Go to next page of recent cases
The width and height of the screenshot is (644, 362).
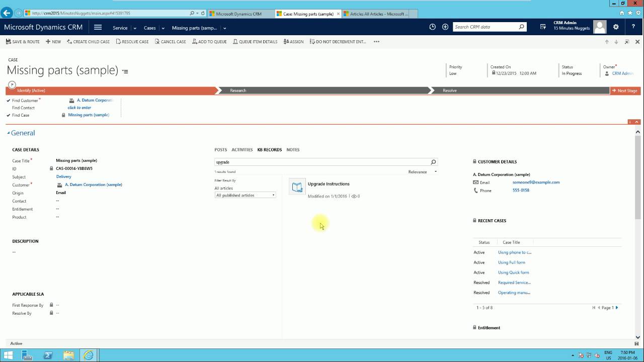[x=617, y=307]
